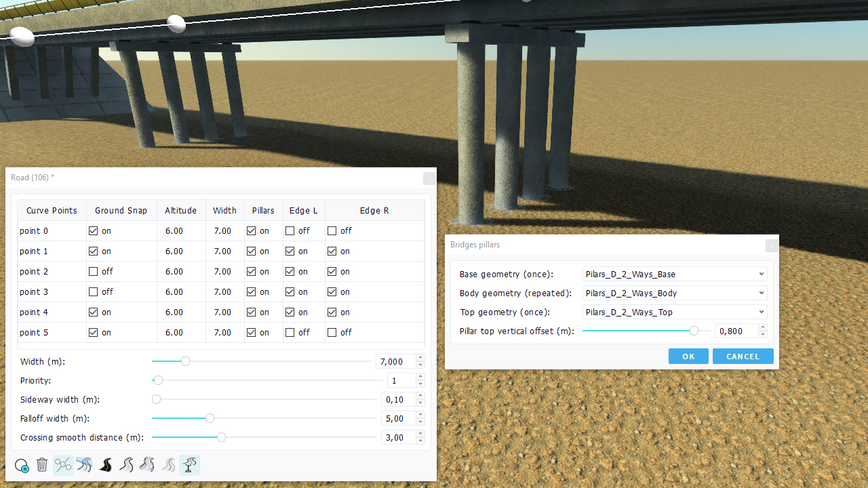This screenshot has height=488, width=868.
Task: Disable Ground Snap for point 0
Action: coord(94,231)
